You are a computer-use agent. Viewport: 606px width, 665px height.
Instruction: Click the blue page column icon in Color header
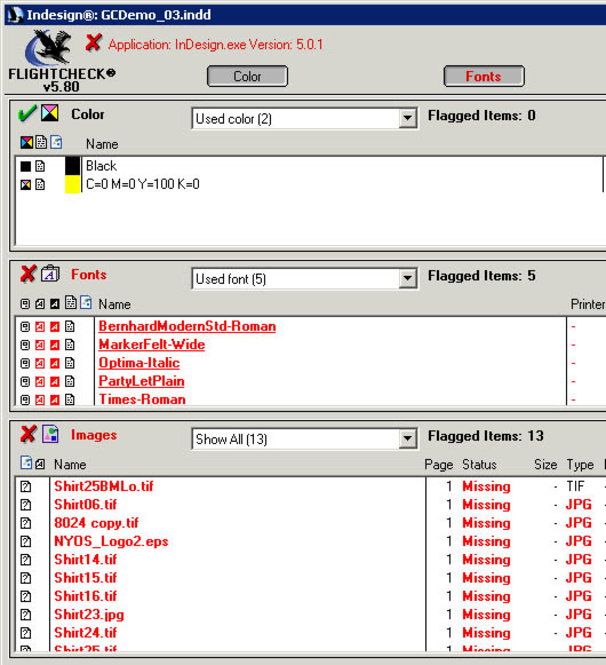(56, 142)
